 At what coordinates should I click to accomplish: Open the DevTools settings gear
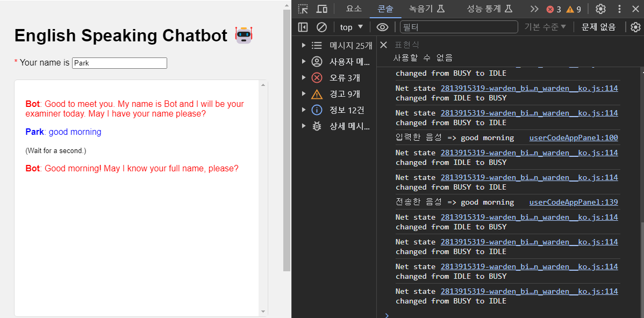pos(600,9)
